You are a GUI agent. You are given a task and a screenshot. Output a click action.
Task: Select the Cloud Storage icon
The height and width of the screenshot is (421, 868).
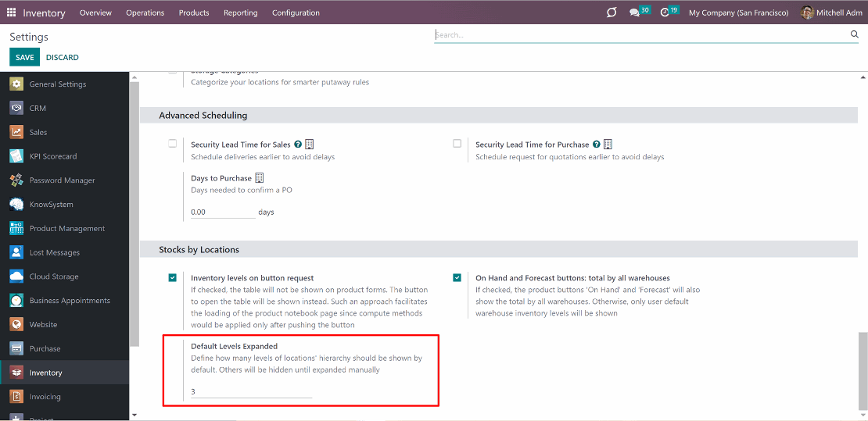point(16,277)
